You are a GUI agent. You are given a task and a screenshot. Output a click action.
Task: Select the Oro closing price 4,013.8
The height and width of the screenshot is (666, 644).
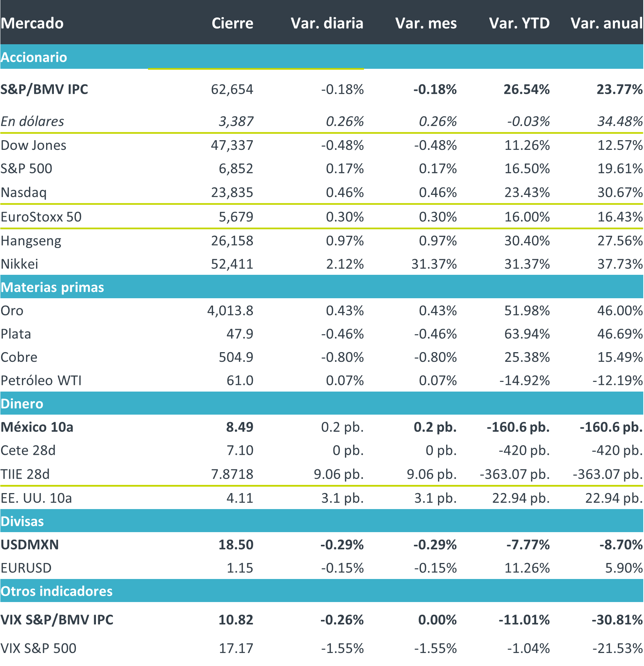tap(230, 311)
